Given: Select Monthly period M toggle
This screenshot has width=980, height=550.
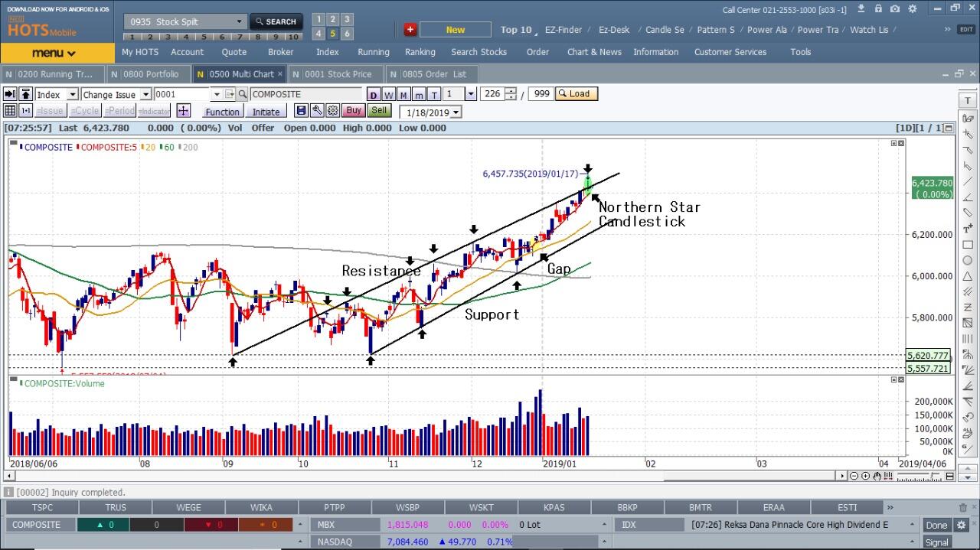Looking at the screenshot, I should pyautogui.click(x=403, y=94).
